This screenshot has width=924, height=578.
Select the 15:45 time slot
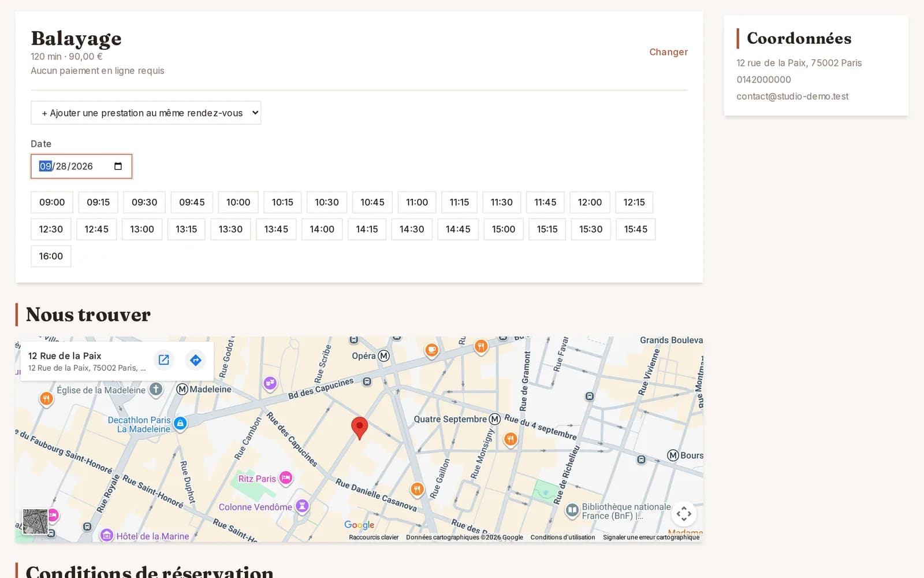point(635,229)
